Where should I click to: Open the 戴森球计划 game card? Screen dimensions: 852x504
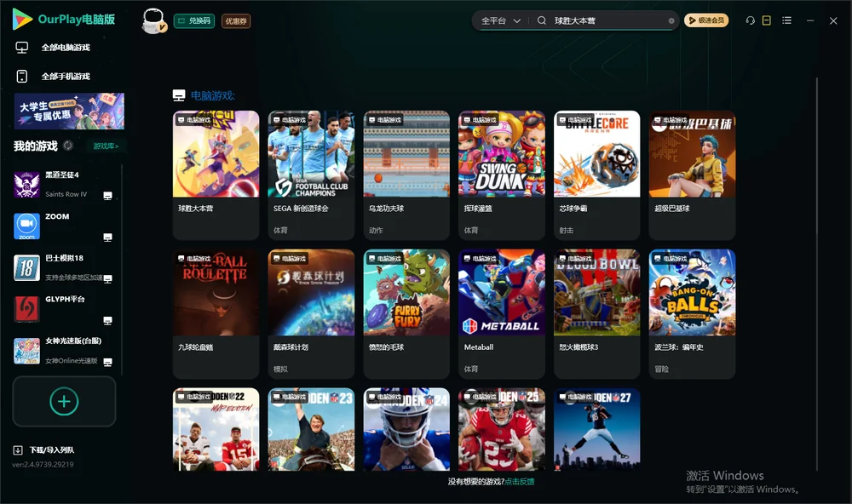pos(311,314)
